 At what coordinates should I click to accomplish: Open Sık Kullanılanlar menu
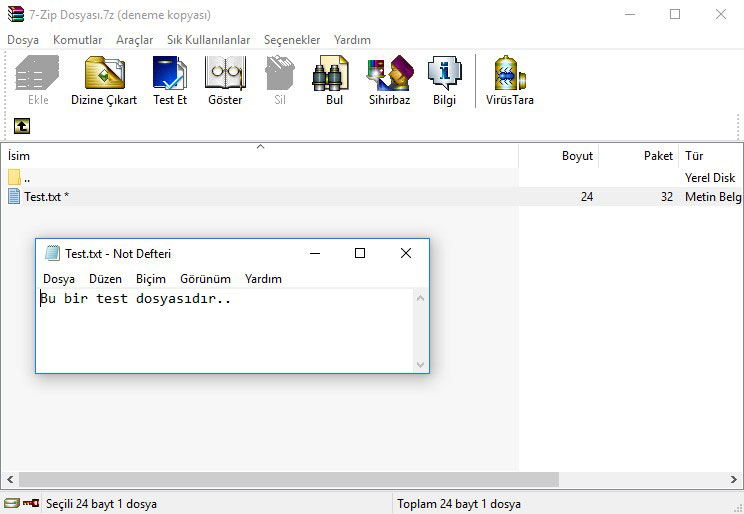(x=208, y=40)
